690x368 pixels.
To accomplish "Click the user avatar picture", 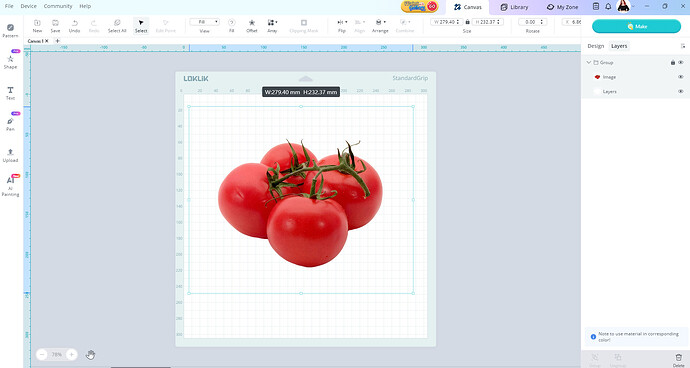I will pyautogui.click(x=623, y=6).
